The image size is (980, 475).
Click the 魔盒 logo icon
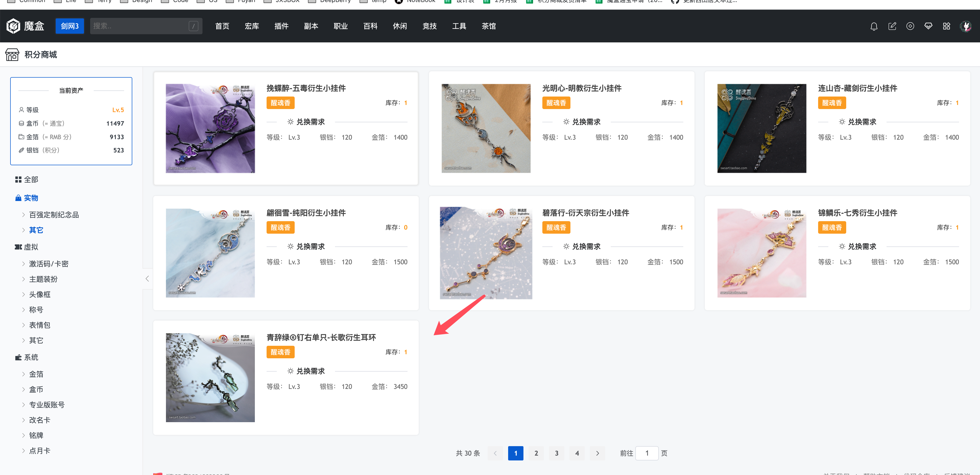coord(13,26)
